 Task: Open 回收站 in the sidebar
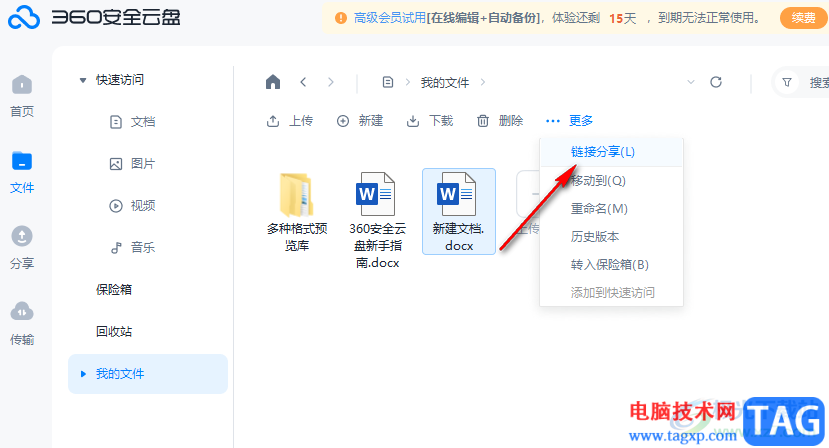point(114,332)
